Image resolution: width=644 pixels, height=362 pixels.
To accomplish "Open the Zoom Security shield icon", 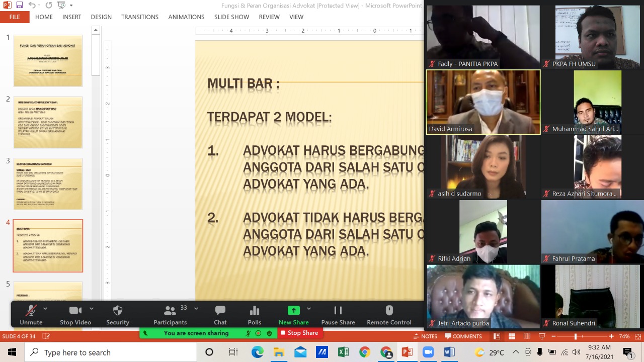I will pos(118,311).
